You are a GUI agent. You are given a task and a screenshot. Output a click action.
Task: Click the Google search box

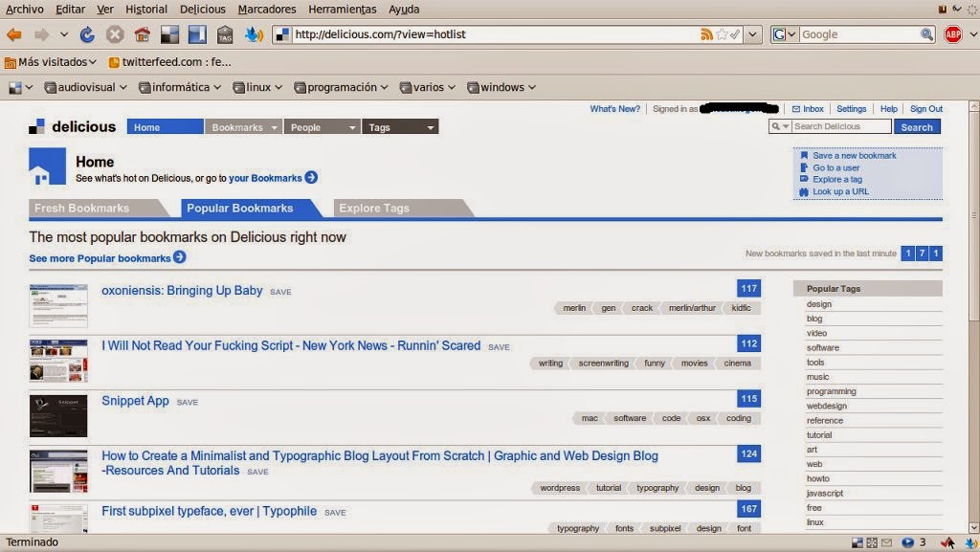coord(859,35)
